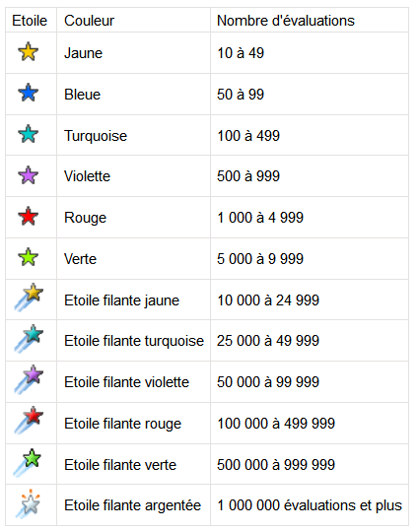The height and width of the screenshot is (532, 418).
Task: Click the Couleur column header
Action: click(x=90, y=21)
